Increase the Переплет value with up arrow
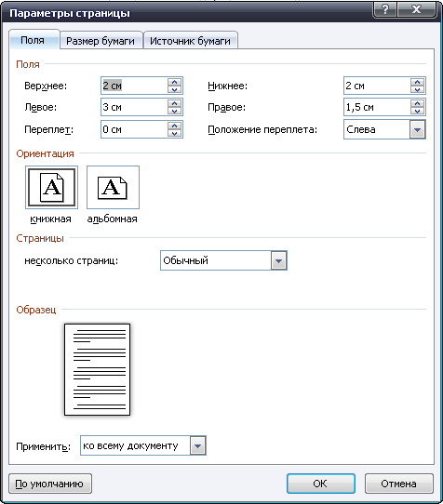Screen dimensions: 443x504 click(x=174, y=126)
